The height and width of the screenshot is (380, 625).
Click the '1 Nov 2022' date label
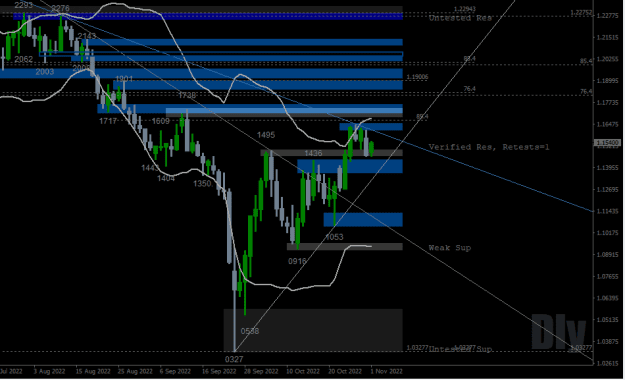click(x=386, y=371)
